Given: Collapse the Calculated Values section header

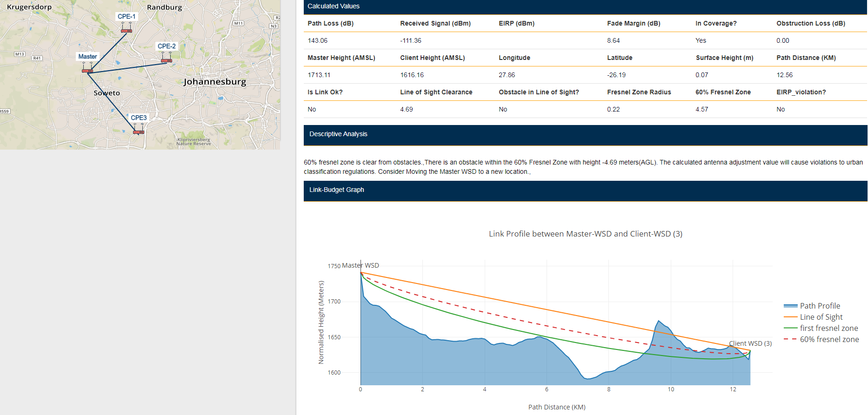Looking at the screenshot, I should pyautogui.click(x=334, y=7).
